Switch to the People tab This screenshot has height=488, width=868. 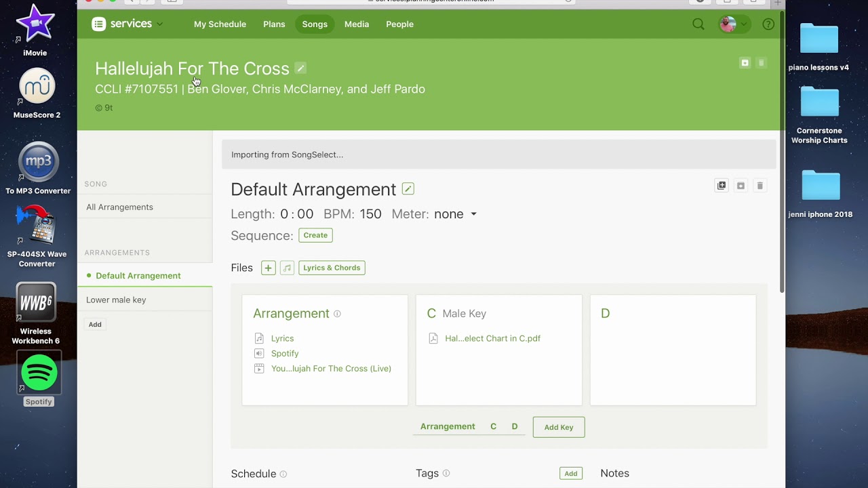coord(399,24)
